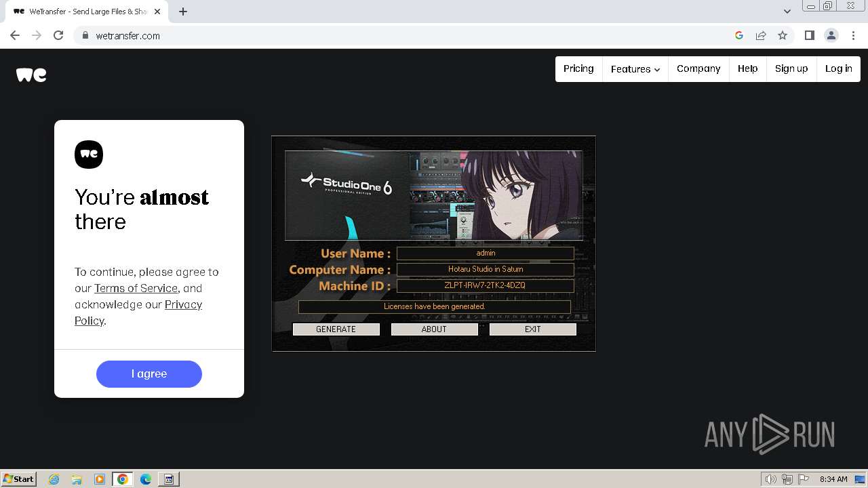The height and width of the screenshot is (488, 868).
Task: Open the Pricing menu item
Action: coord(578,68)
